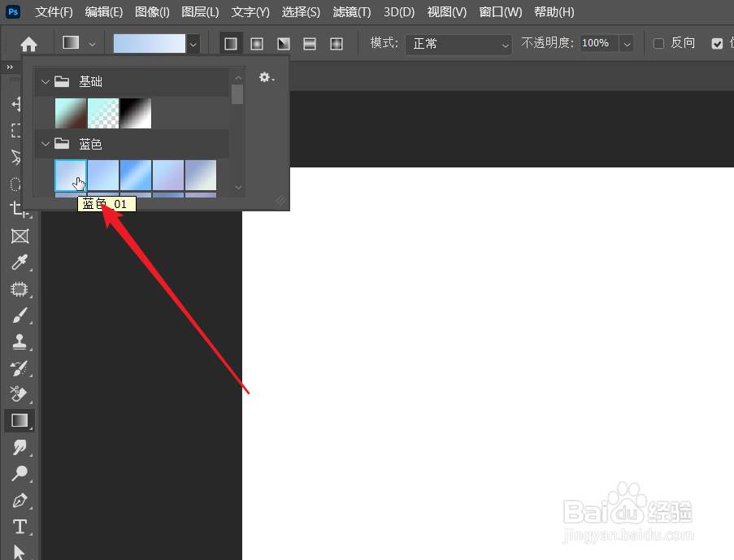Select the Diamond gradient style button
734x560 pixels.
337,44
